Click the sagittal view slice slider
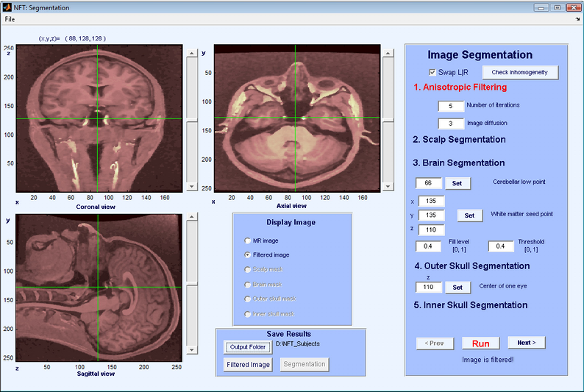This screenshot has width=584, height=392. point(193,283)
